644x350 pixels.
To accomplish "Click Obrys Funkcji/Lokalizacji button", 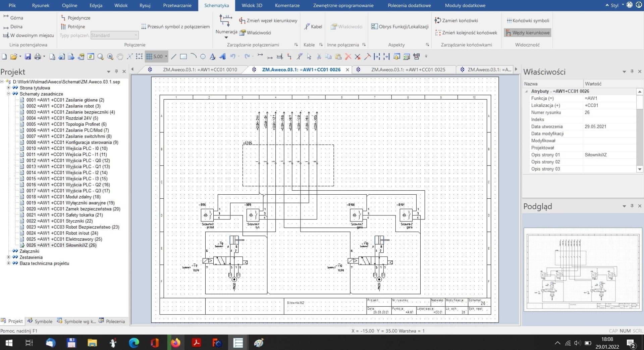I will click(x=400, y=27).
